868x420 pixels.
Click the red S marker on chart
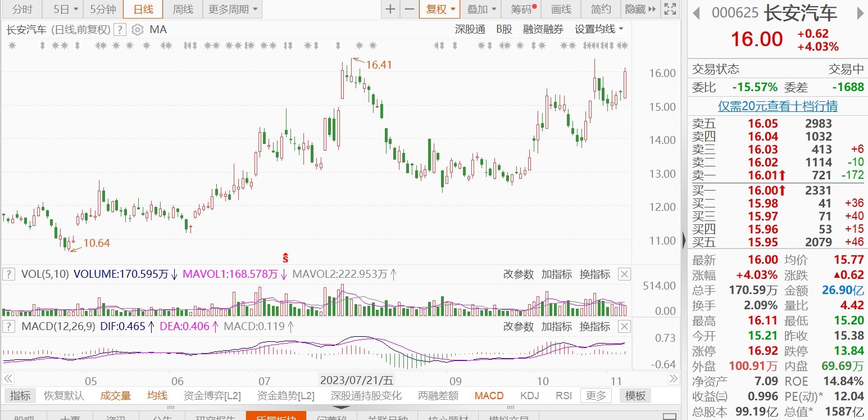(x=285, y=258)
